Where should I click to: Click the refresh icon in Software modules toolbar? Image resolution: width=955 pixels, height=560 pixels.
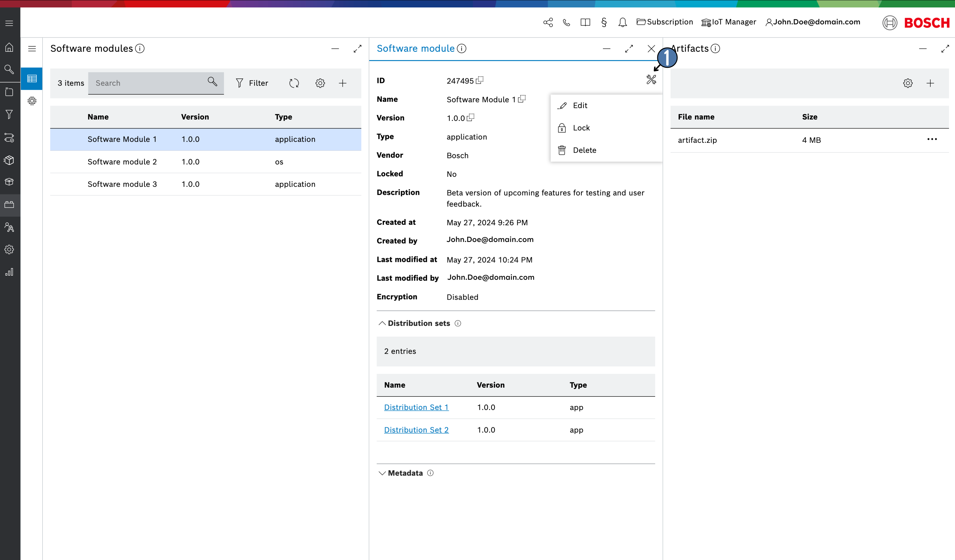coord(294,83)
